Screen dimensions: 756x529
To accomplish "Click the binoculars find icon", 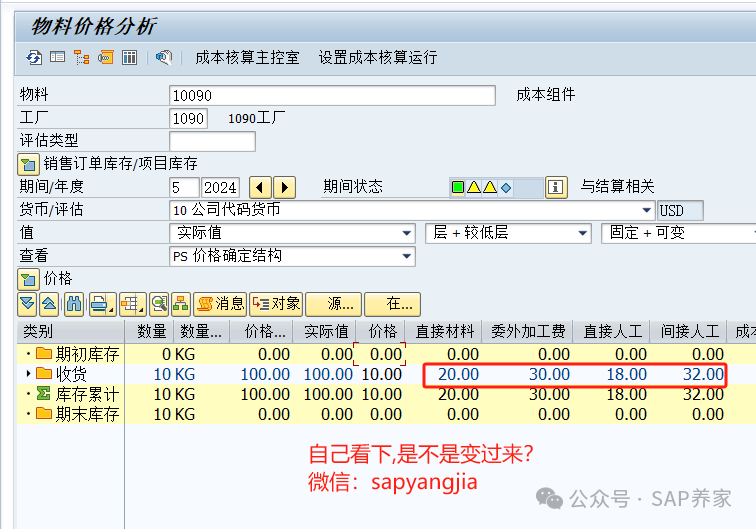I will coord(74,304).
